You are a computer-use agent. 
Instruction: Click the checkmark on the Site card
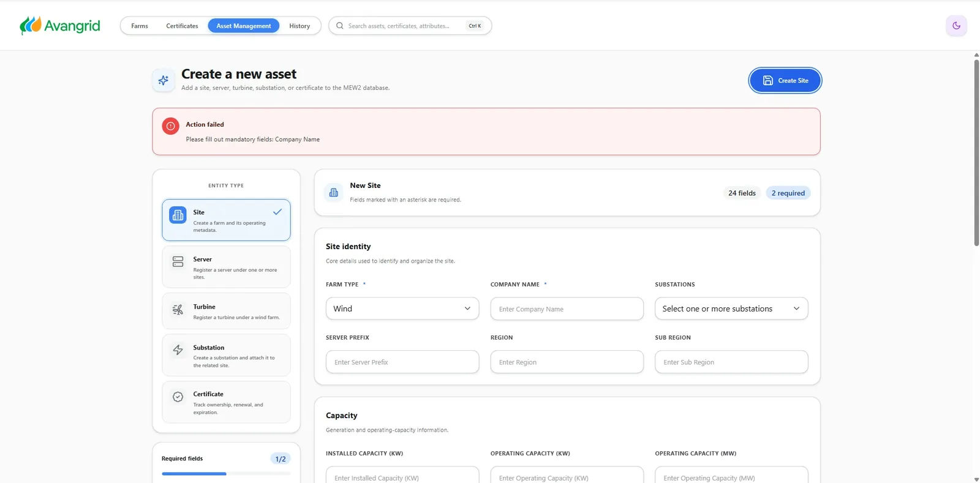277,212
